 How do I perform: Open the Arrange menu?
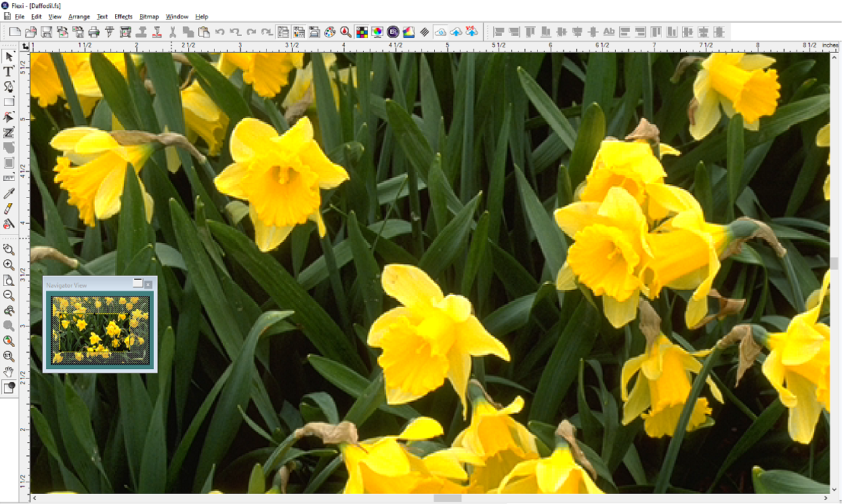[x=79, y=16]
